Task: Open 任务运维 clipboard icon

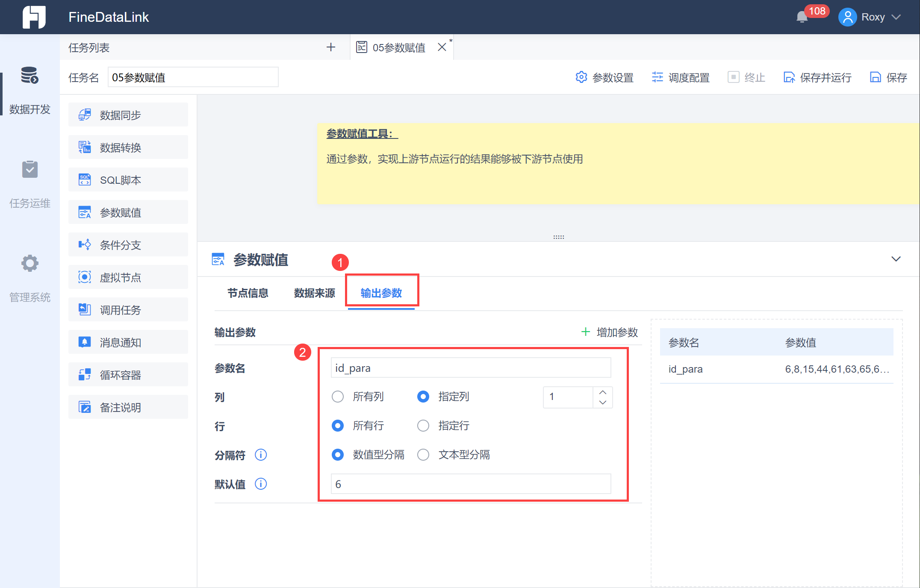Action: 29,170
